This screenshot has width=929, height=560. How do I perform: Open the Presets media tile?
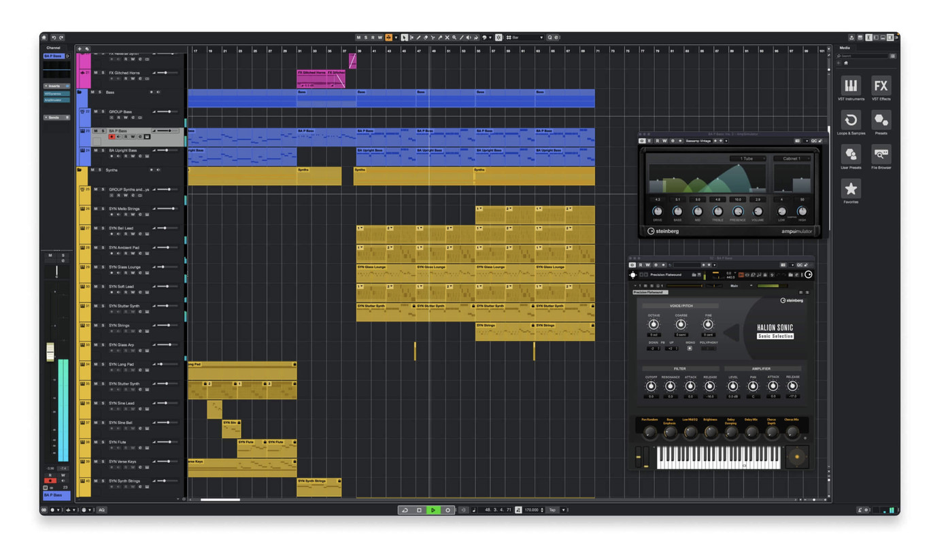[881, 120]
